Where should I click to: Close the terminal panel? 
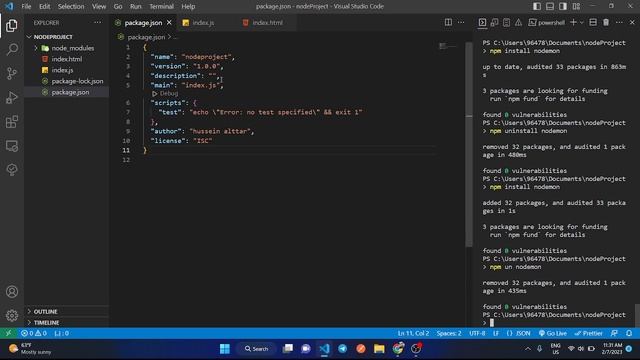click(632, 22)
